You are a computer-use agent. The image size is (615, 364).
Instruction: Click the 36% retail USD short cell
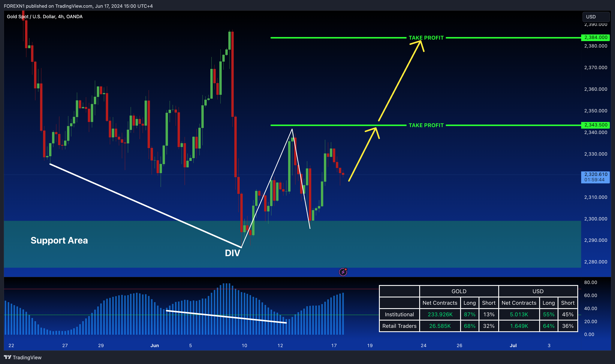568,326
